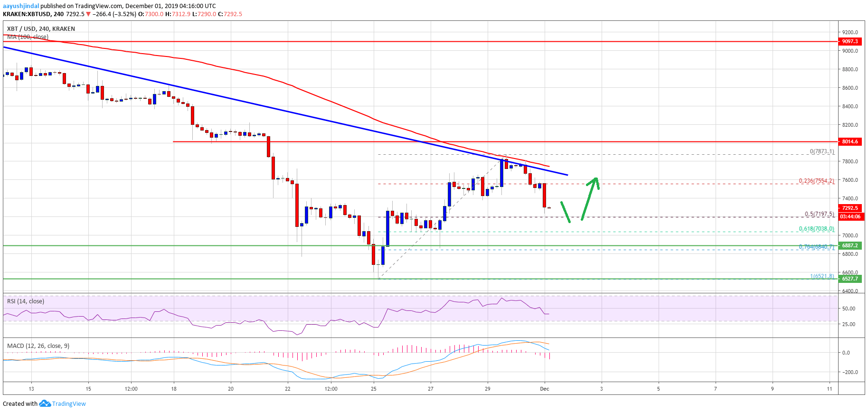The width and height of the screenshot is (868, 412).
Task: Click the 18 date on time axis
Action: tap(174, 389)
